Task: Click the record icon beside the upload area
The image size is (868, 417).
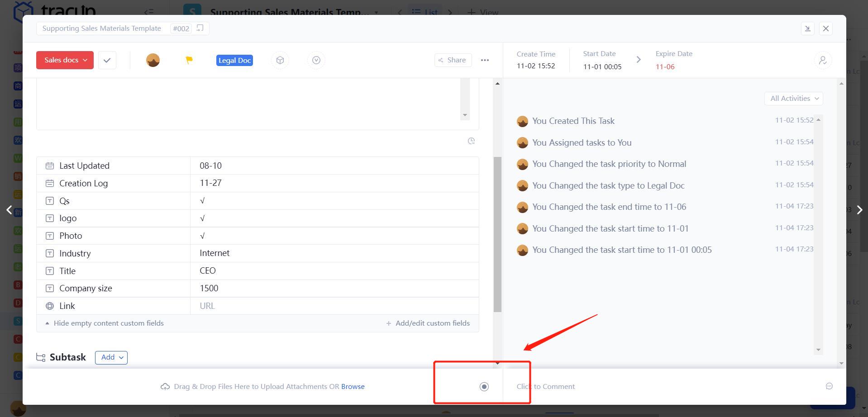Action: [x=484, y=386]
